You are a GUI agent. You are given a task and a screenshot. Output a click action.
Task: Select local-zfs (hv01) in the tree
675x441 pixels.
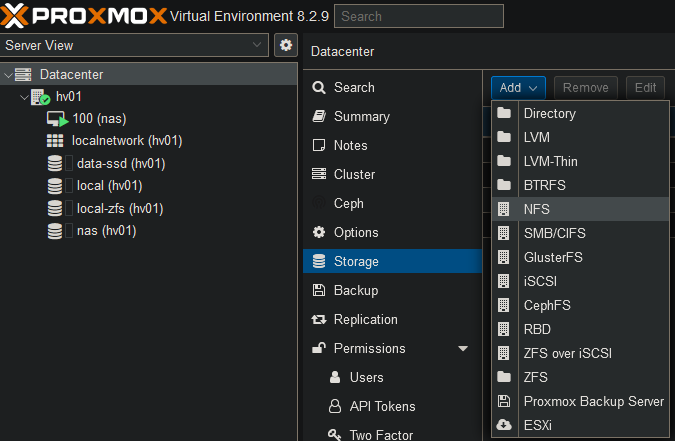coord(119,208)
